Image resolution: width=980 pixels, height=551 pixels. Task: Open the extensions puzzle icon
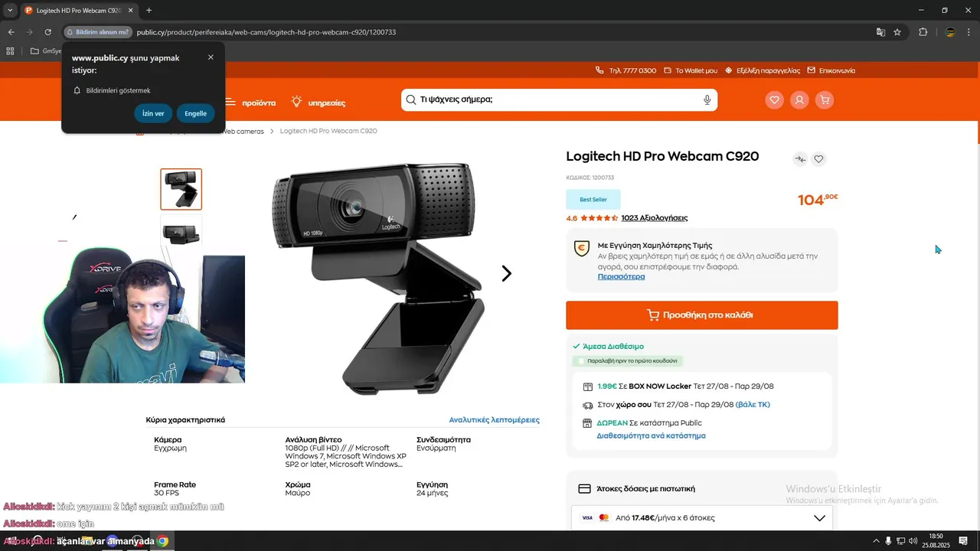[923, 32]
